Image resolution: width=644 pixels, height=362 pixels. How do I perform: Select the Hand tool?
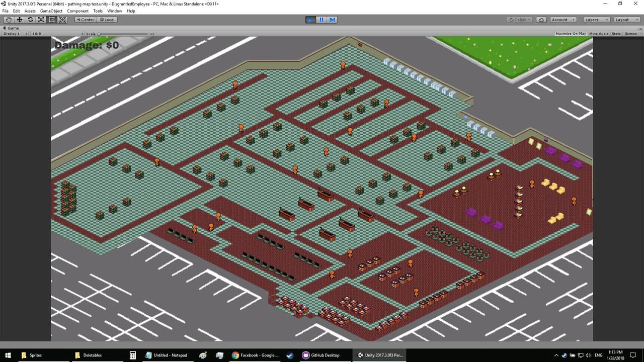(x=9, y=20)
